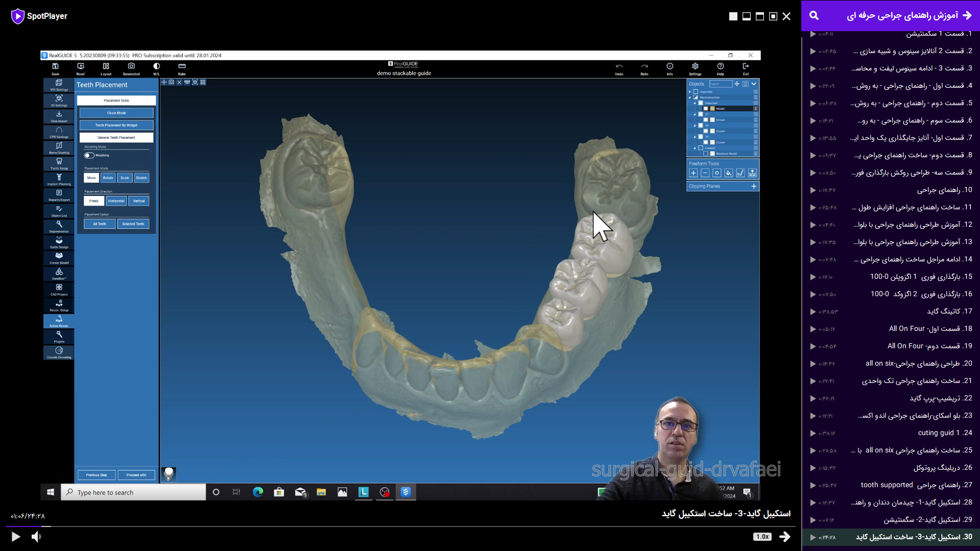Open 3D Settings in the sidebar
Screen dimensions: 980x551
[x=59, y=101]
